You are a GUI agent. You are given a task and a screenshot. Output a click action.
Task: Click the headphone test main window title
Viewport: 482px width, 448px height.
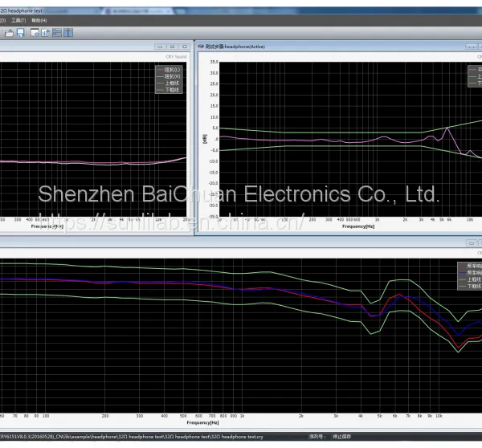click(21, 10)
